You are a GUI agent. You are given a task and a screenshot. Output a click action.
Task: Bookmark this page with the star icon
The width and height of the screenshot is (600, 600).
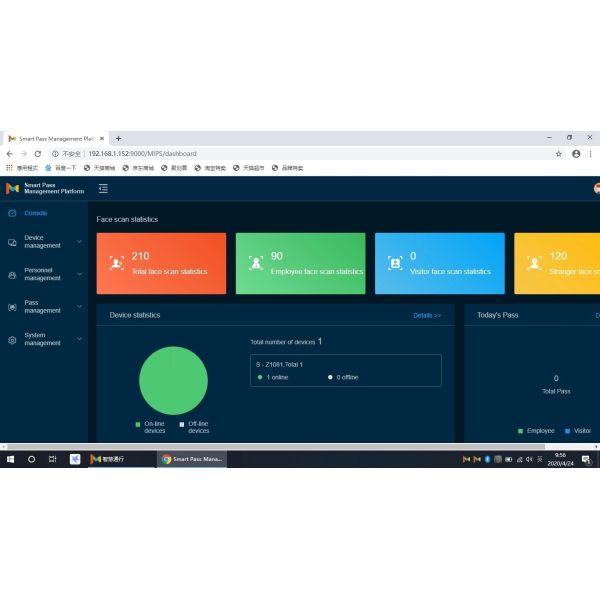[x=559, y=154]
